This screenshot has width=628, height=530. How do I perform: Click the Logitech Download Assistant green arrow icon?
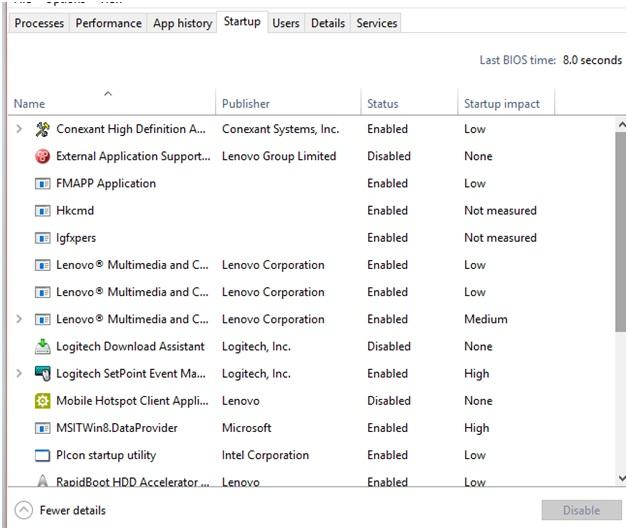[42, 347]
